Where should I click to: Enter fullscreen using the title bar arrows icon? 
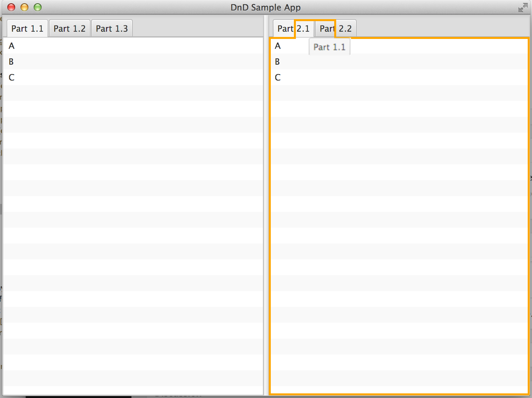522,8
